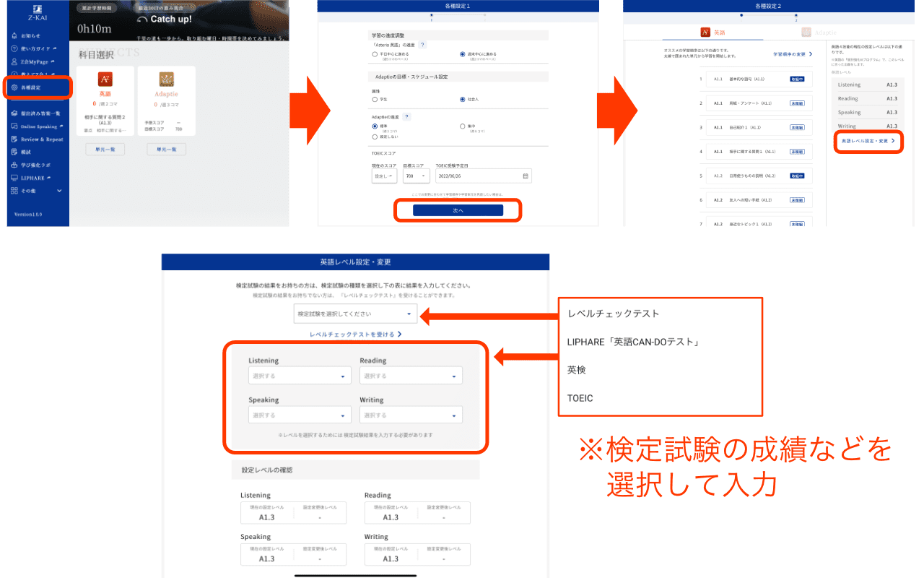Select 学生 attribute radio option
Image resolution: width=924 pixels, height=578 pixels.
point(374,99)
